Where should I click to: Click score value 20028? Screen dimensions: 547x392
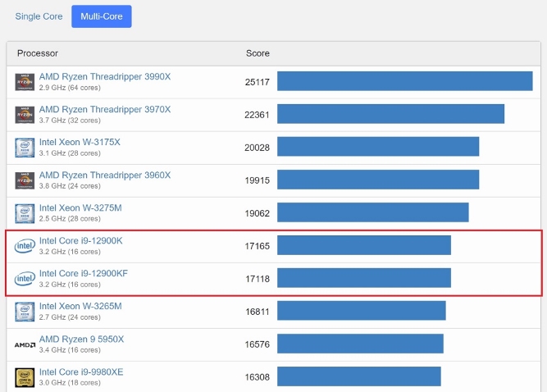click(x=258, y=148)
